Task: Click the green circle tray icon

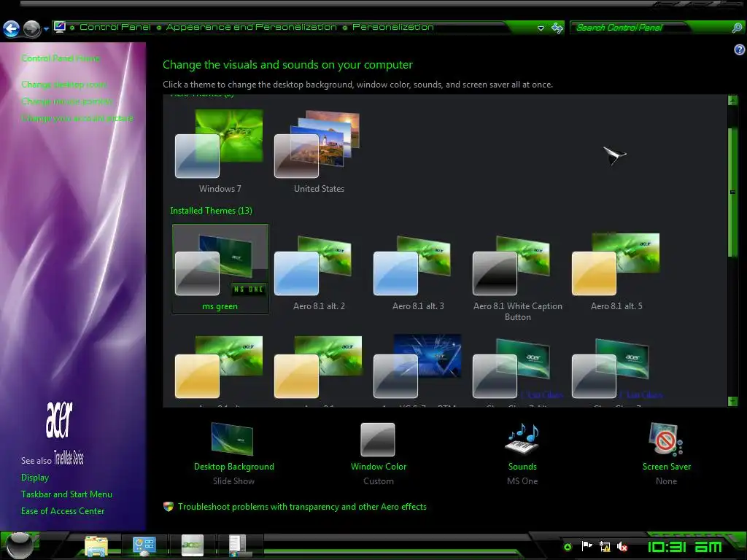Action: tap(568, 547)
